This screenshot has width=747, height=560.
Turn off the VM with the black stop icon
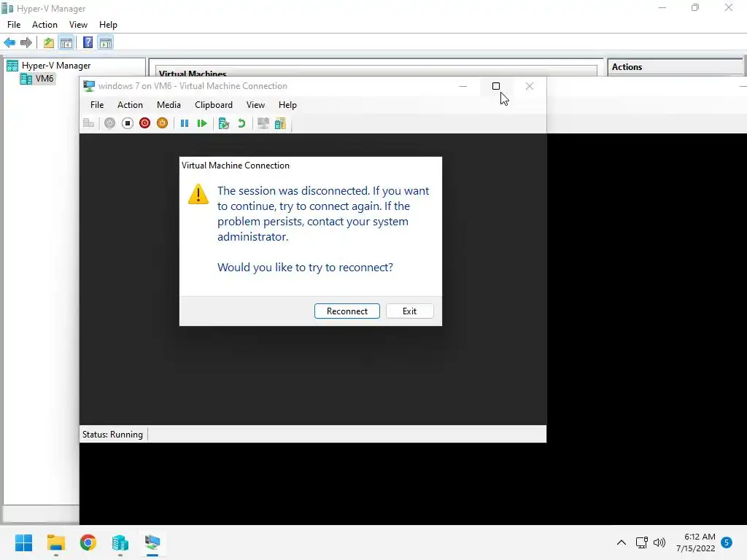pyautogui.click(x=127, y=123)
